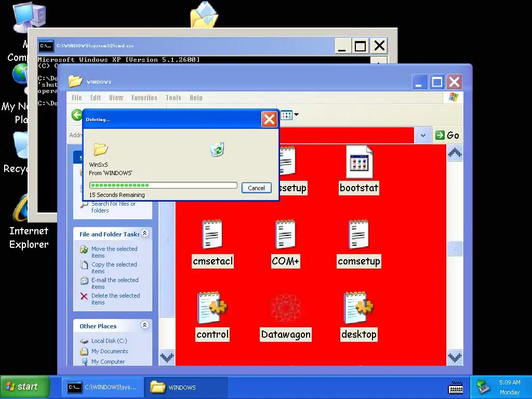This screenshot has height=399, width=532.
Task: Open the Help menu
Action: 196,98
